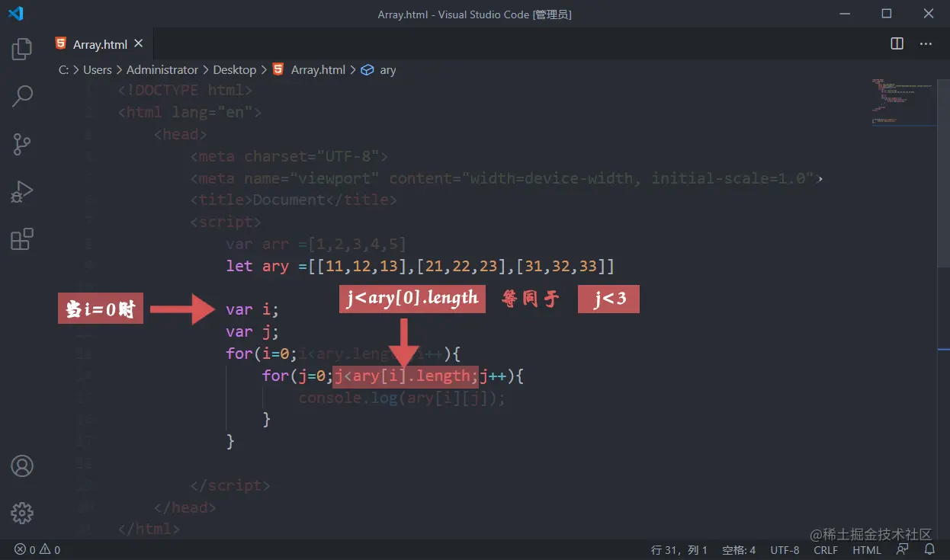Open the Run and Debug view

pos(22,191)
